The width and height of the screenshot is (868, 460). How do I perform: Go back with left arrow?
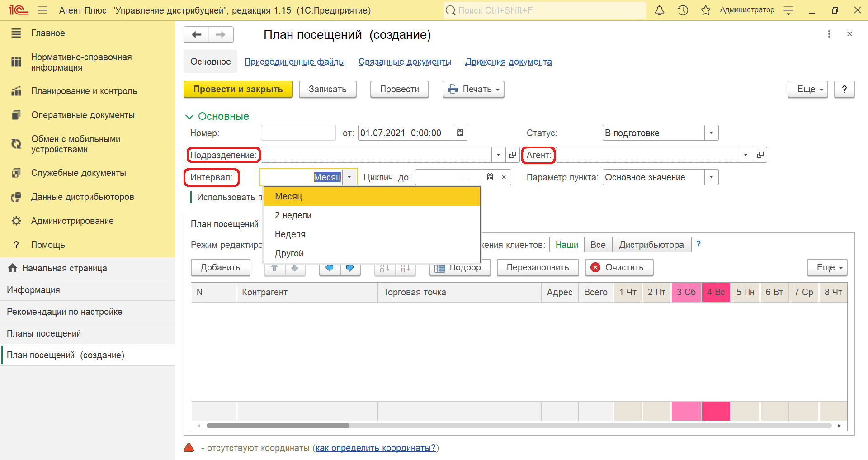(196, 35)
